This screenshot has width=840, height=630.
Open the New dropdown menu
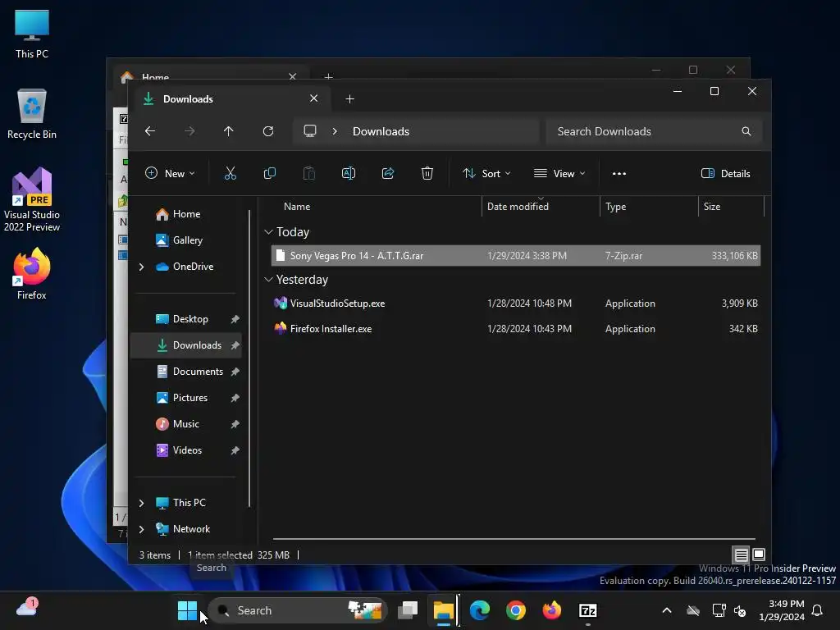click(170, 173)
